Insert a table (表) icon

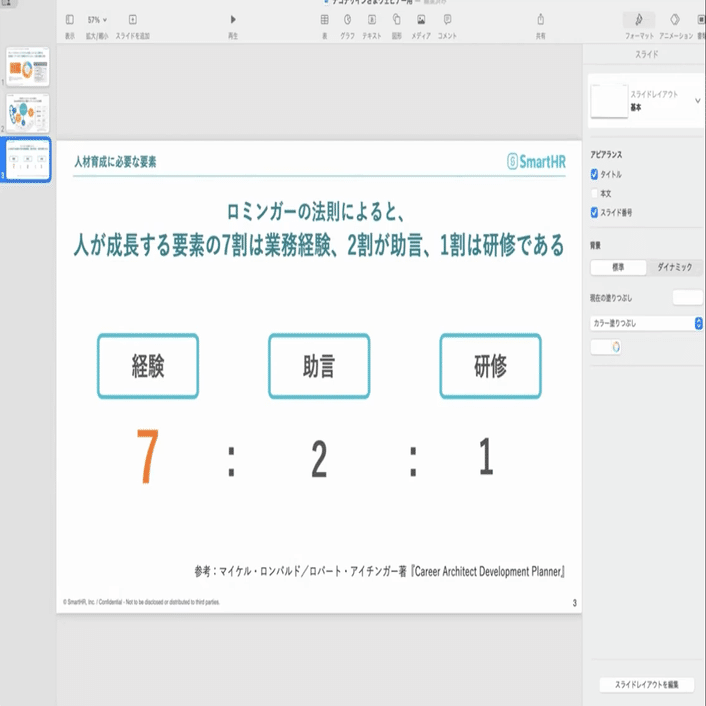[x=325, y=19]
